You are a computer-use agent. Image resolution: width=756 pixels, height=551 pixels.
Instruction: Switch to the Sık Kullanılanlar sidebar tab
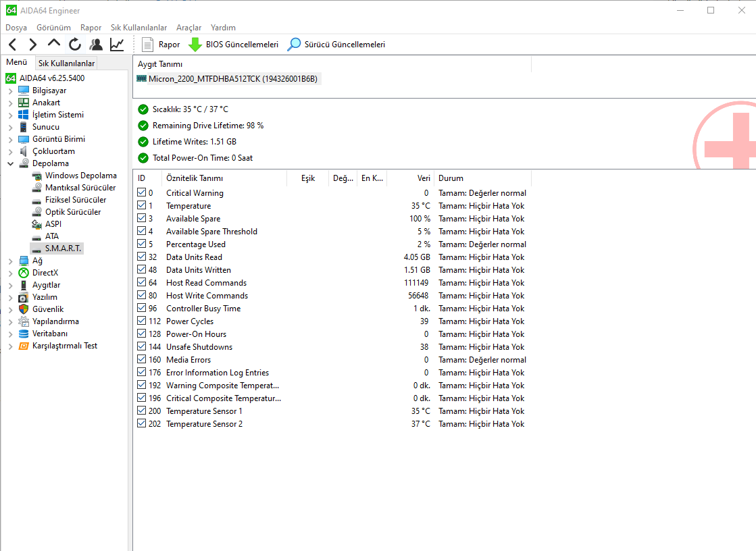[66, 63]
